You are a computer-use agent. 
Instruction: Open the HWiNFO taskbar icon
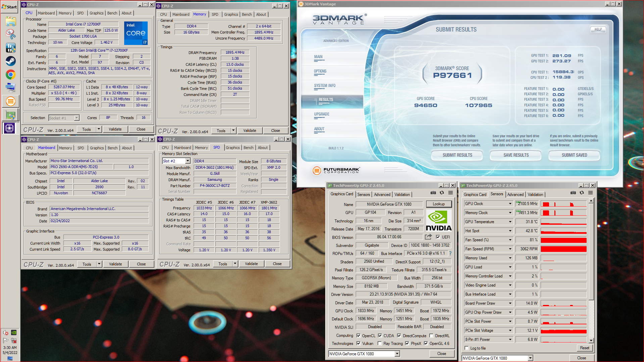click(10, 48)
